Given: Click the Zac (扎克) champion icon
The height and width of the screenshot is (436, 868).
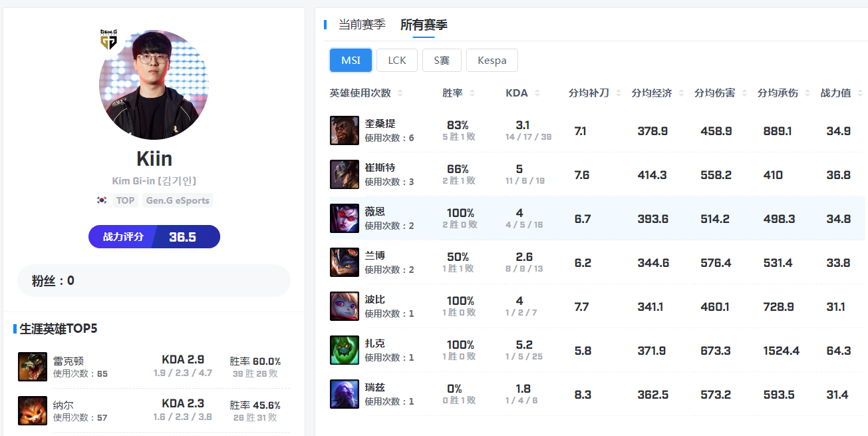Looking at the screenshot, I should (x=345, y=350).
